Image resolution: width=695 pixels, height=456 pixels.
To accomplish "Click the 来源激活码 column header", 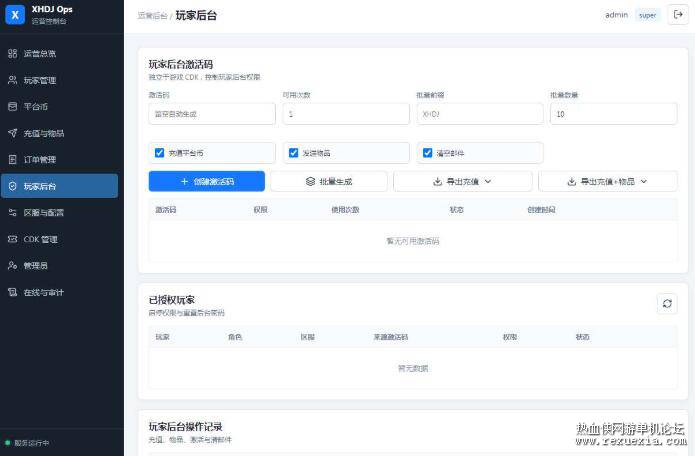I will (x=390, y=337).
